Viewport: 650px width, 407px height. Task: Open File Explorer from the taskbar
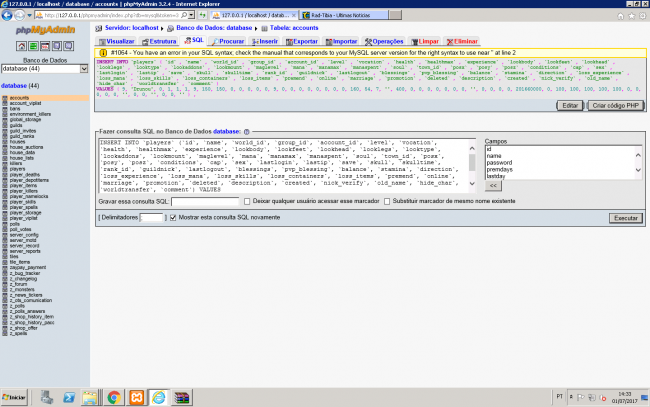(x=90, y=397)
